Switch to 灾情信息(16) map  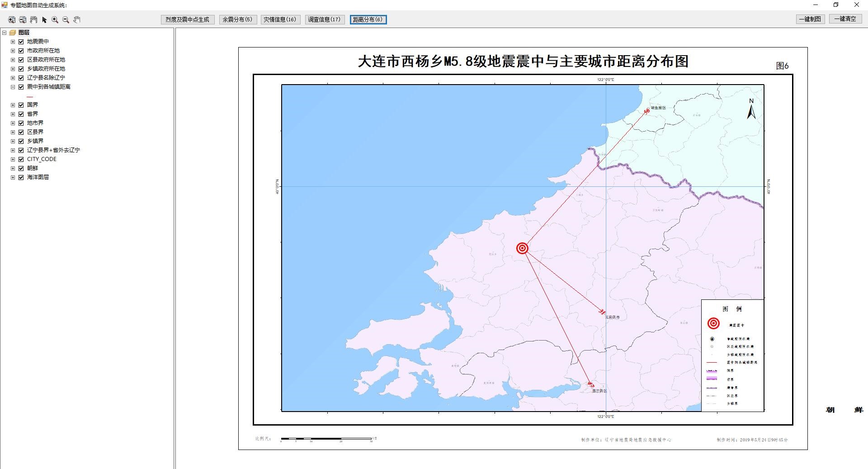click(280, 19)
